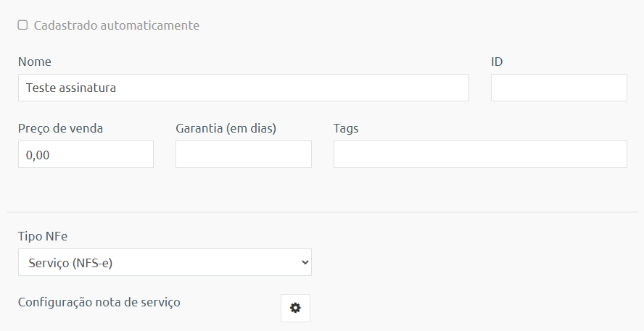644x331 pixels.
Task: Focus the Nome input field
Action: tap(244, 88)
